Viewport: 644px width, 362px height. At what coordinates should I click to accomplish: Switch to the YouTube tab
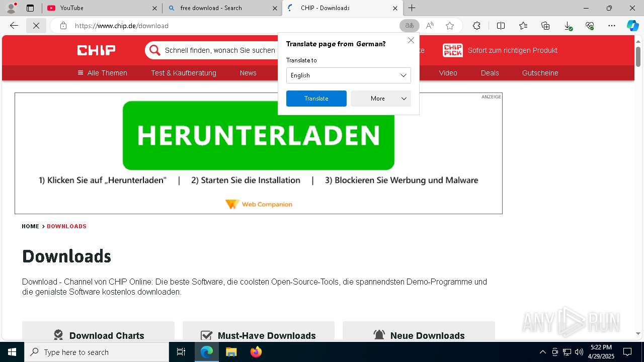coord(102,8)
